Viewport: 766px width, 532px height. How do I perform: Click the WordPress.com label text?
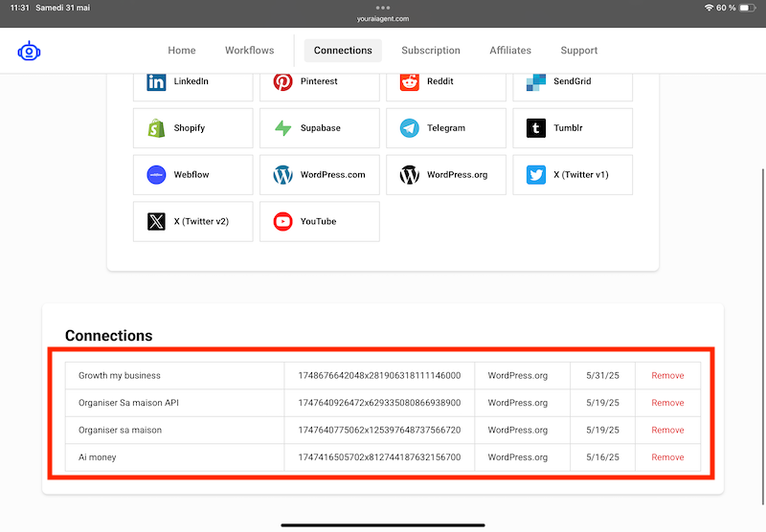pyautogui.click(x=332, y=175)
